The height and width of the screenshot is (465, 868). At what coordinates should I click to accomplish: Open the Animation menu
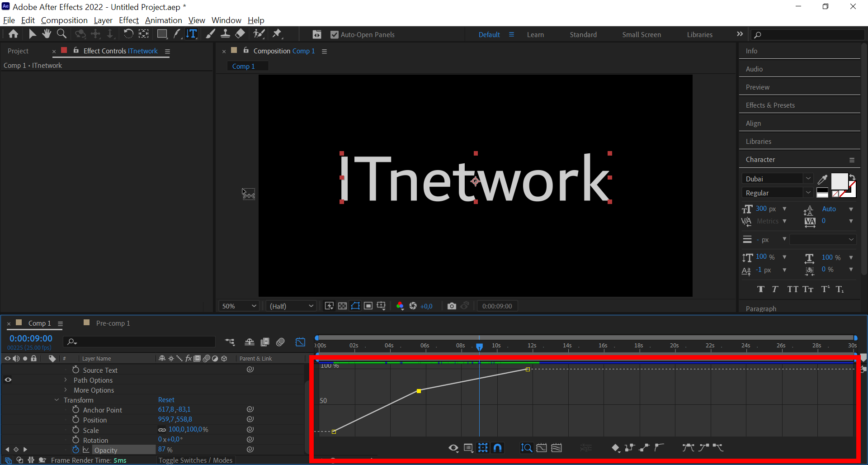163,20
